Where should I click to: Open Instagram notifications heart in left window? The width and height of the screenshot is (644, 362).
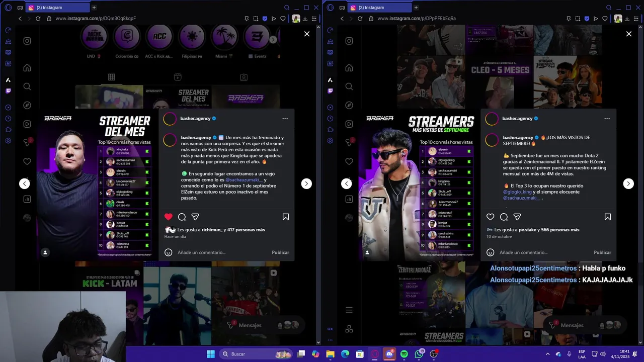click(x=27, y=161)
